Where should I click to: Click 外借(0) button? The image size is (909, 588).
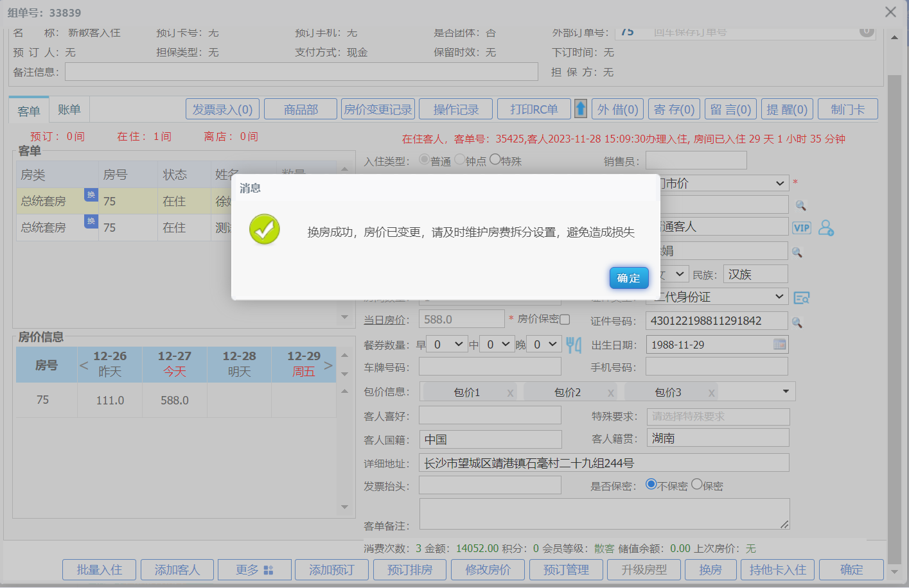tap(618, 109)
